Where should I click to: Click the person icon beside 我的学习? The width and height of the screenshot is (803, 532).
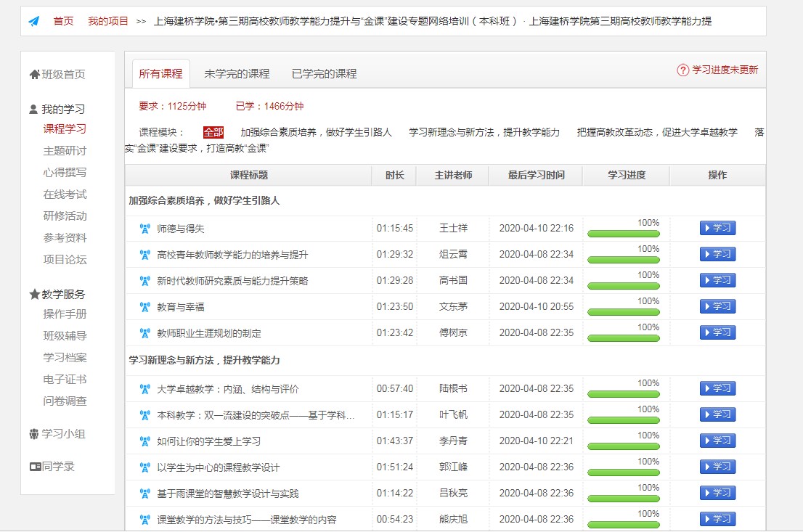coord(33,110)
